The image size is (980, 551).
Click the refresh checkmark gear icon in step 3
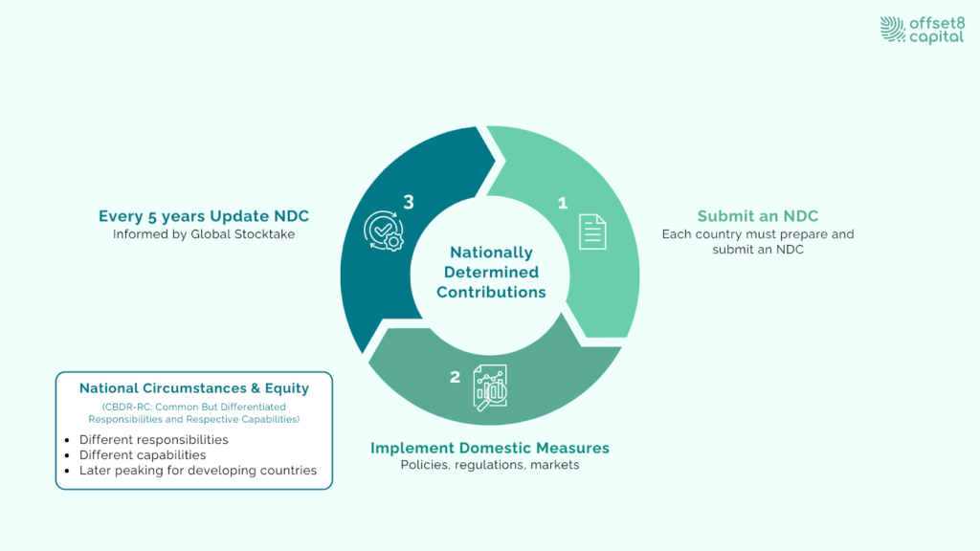point(384,230)
